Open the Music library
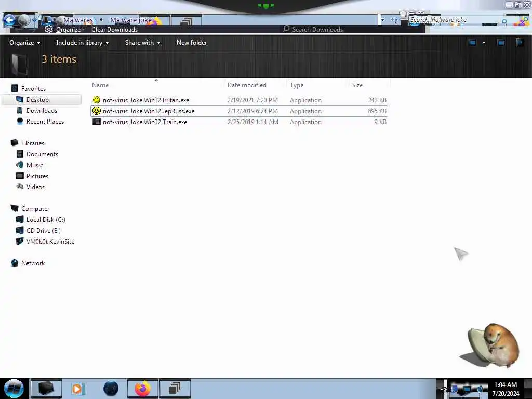This screenshot has height=399, width=532. pos(35,165)
